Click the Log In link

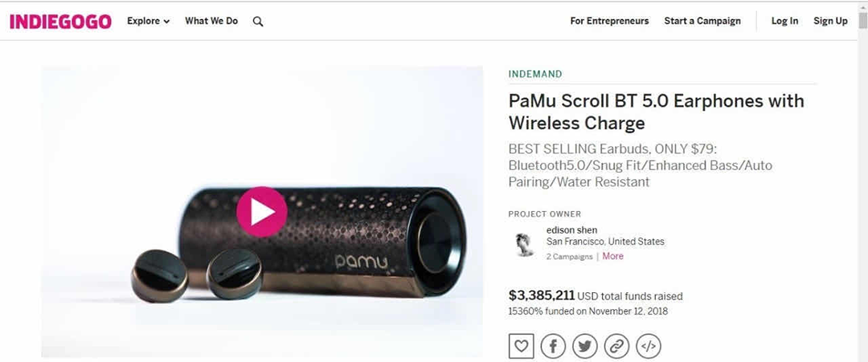784,22
